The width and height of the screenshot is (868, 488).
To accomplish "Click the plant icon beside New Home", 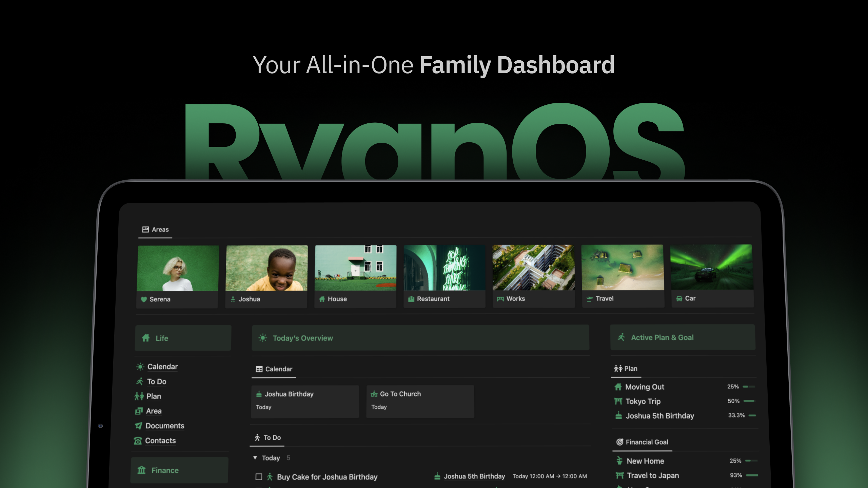I will (x=619, y=461).
